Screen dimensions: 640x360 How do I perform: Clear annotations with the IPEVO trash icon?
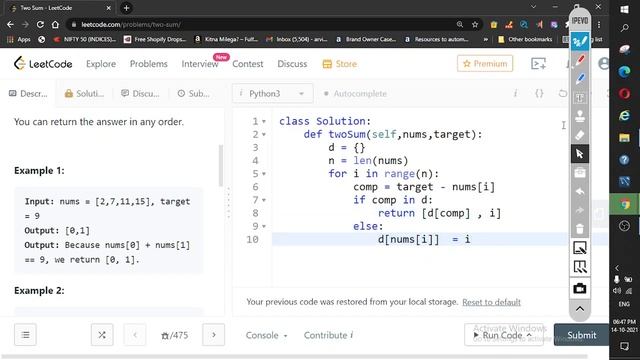pos(580,229)
